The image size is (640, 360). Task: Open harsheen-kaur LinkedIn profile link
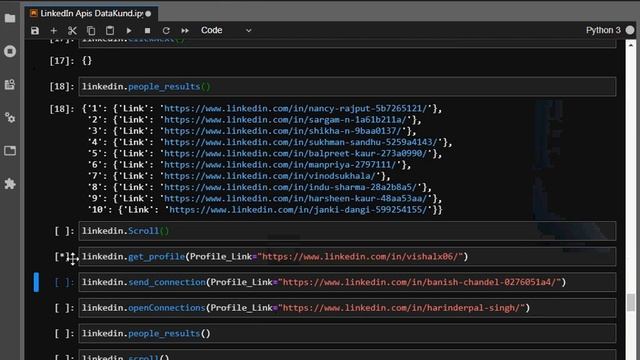pyautogui.click(x=297, y=198)
